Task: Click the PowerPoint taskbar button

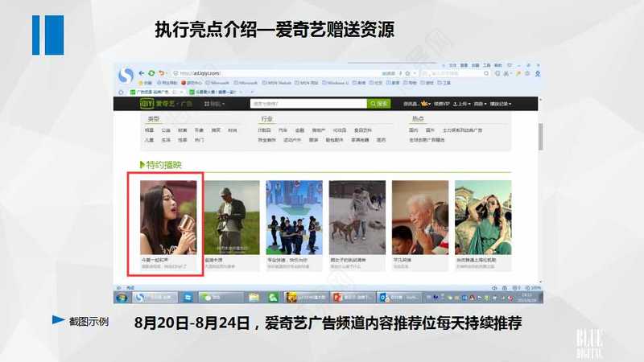Action: (x=353, y=297)
